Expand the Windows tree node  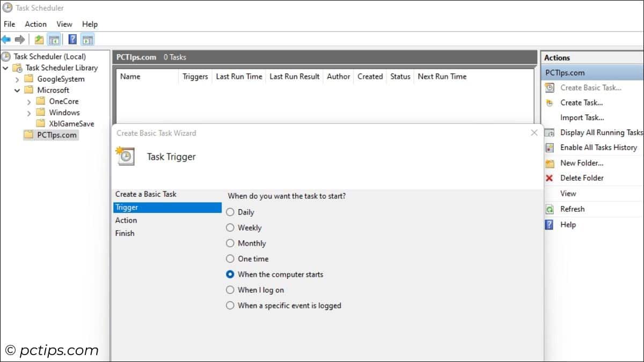tap(29, 113)
